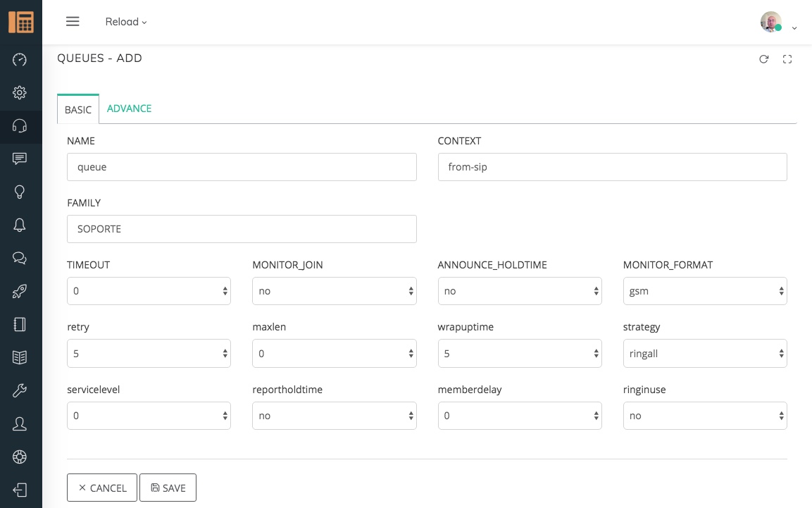Screen dimensions: 812x508
Task: Open the notifications bell sidebar icon
Action: click(20, 225)
